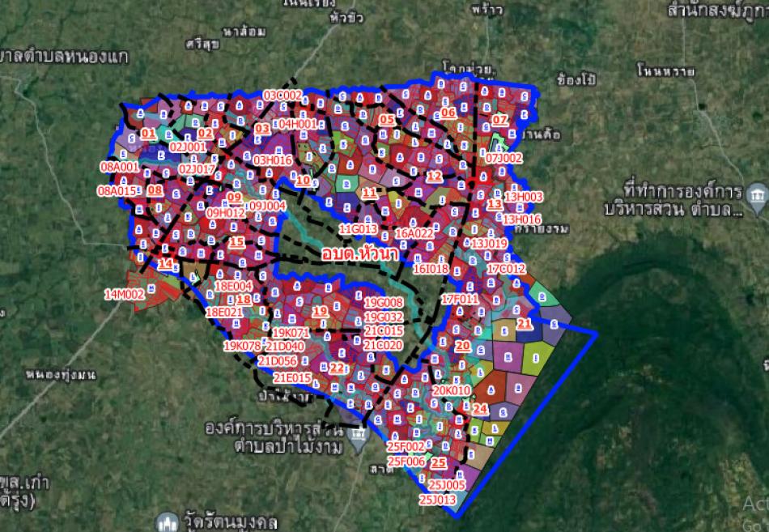This screenshot has height=532, width=769.
Task: Click parcel label 13H003
Action: [x=523, y=197]
